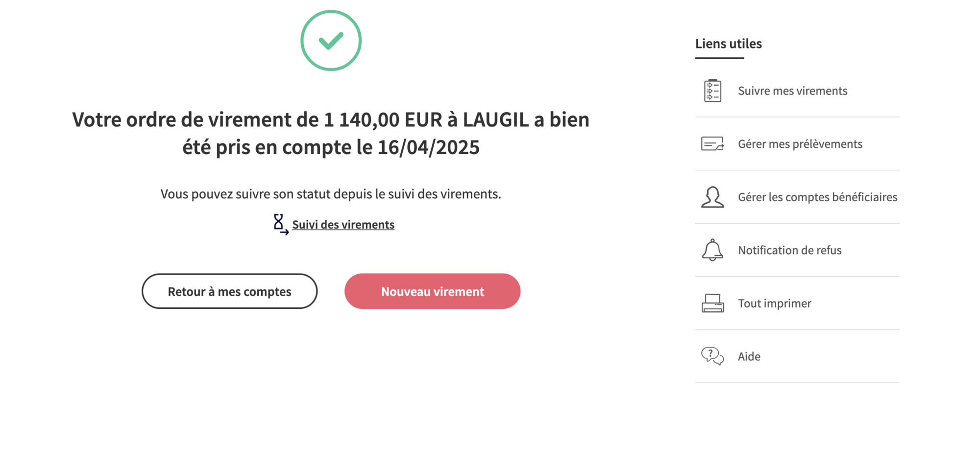Click the help speech bubble icon

click(712, 356)
